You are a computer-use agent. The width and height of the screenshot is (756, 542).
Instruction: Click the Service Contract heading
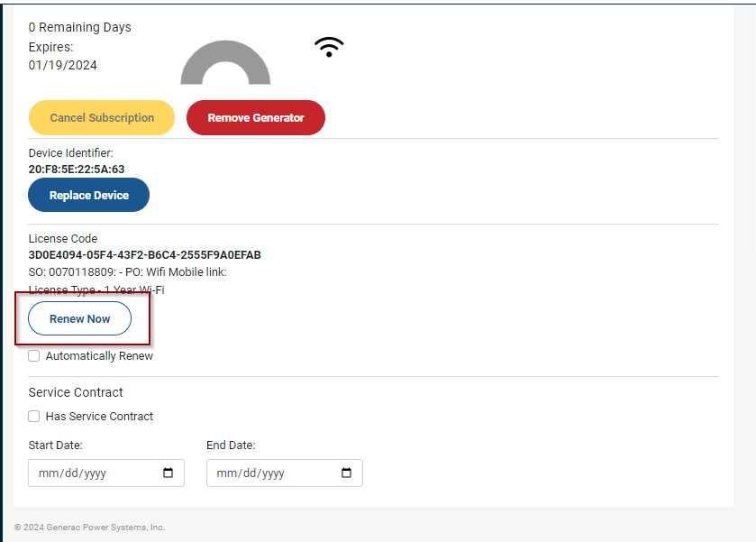click(76, 392)
